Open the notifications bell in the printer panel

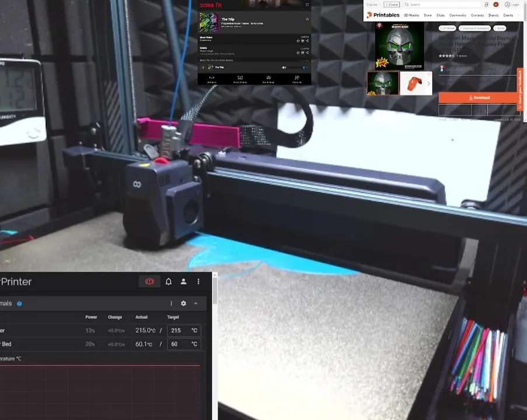(x=169, y=282)
